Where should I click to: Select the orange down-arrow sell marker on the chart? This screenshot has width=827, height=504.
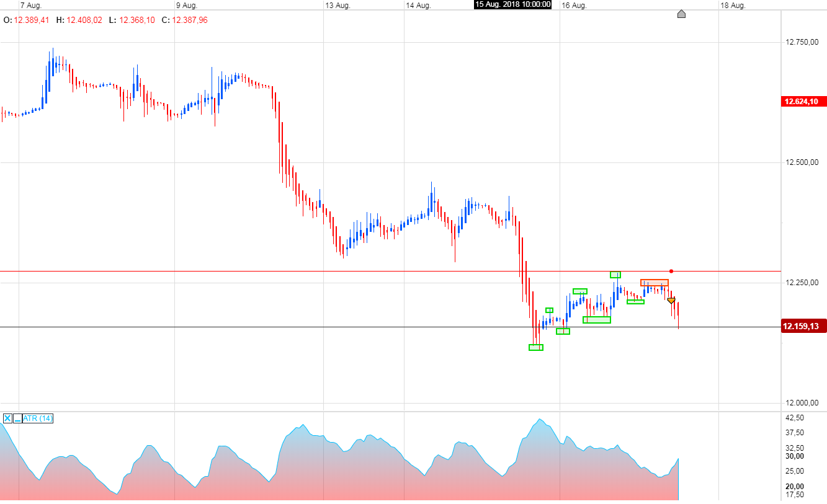pyautogui.click(x=671, y=300)
